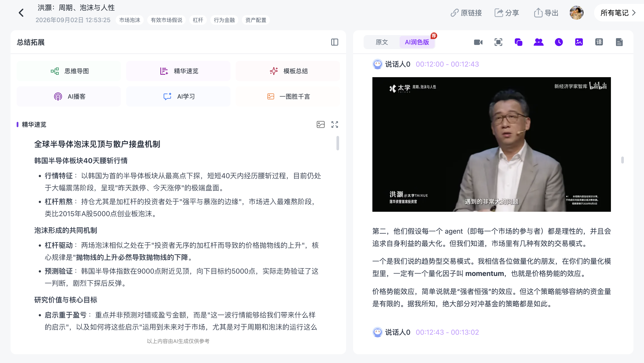This screenshot has width=644, height=363.
Task: Save 精华速览 as image icon
Action: [x=320, y=125]
